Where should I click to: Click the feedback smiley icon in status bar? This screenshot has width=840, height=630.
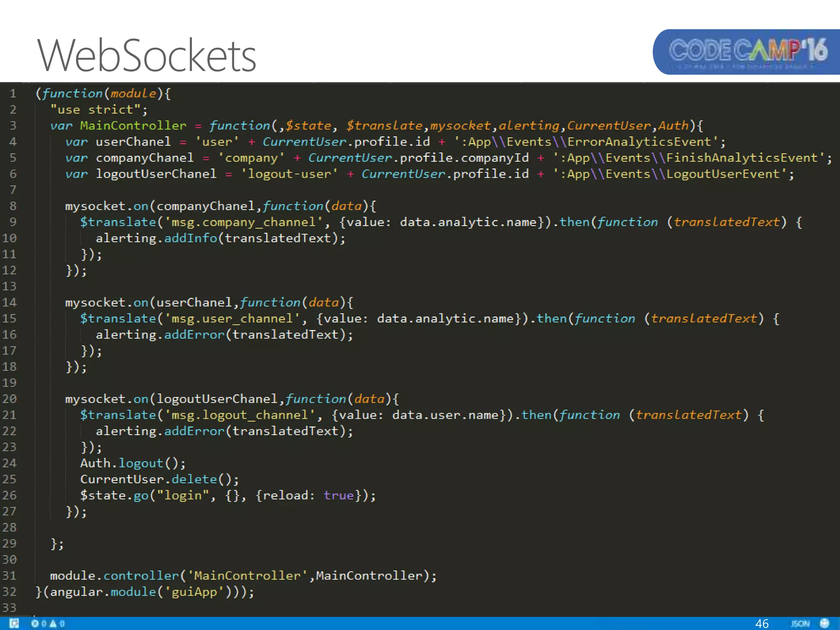tap(824, 623)
